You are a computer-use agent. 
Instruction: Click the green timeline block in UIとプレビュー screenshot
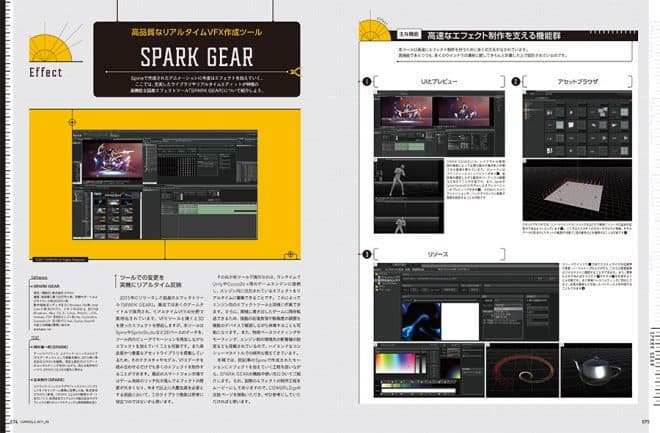(410, 146)
